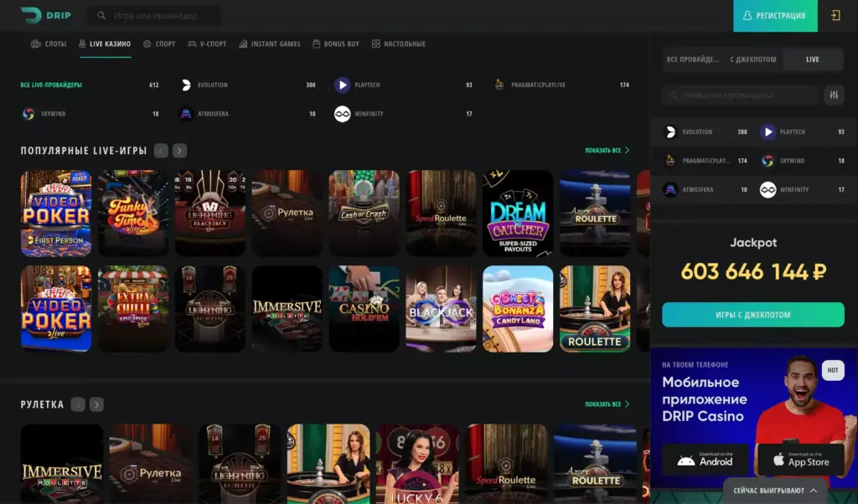Switch sidebar filter to LIVE
The height and width of the screenshot is (504, 858).
pyautogui.click(x=812, y=59)
